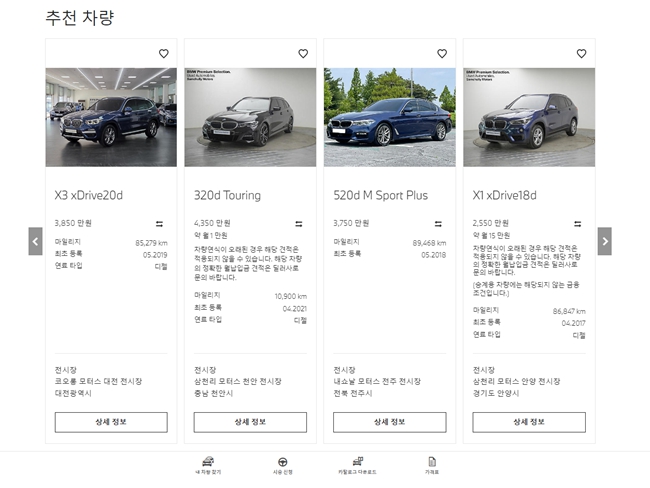
Task: Open the 520d M Sport Plus car photo
Action: coord(390,117)
